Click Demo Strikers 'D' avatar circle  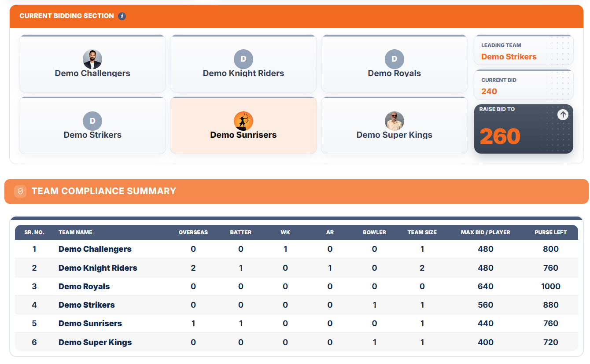[x=92, y=121]
